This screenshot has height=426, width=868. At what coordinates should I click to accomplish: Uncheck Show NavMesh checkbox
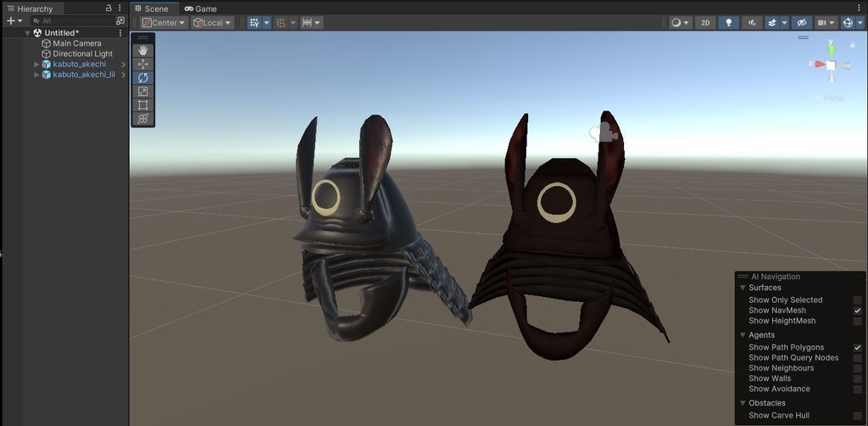pos(858,311)
